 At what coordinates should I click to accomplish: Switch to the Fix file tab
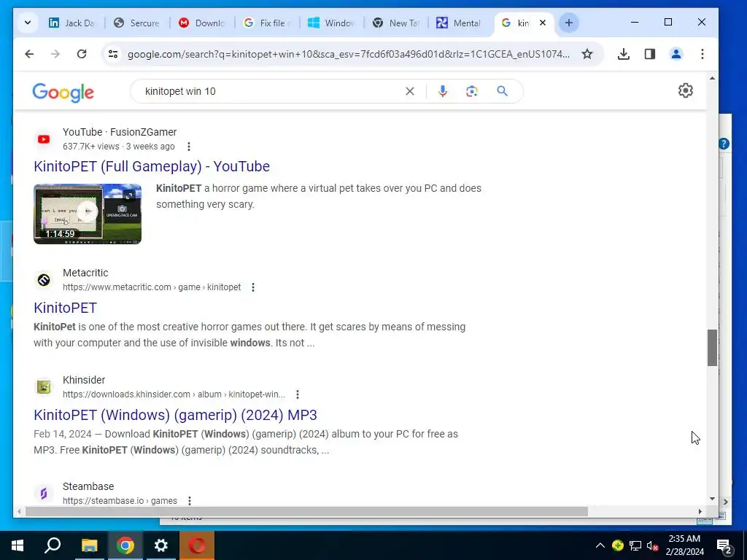pyautogui.click(x=266, y=23)
